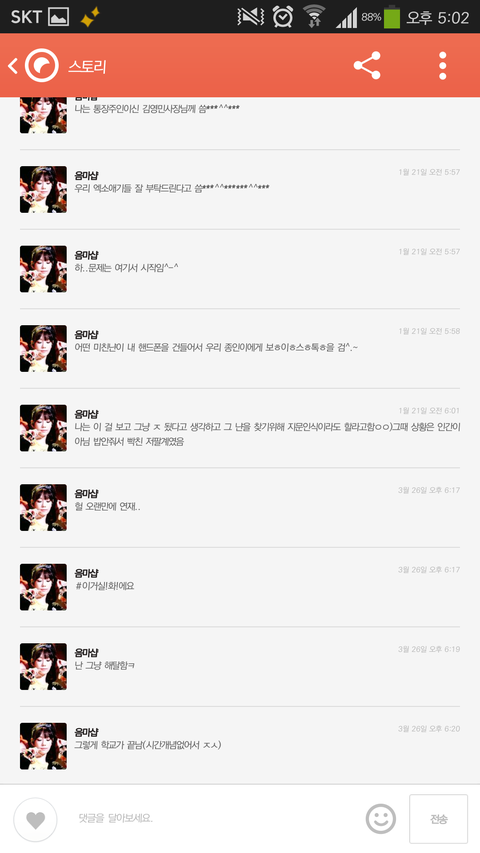
Task: Tap the back arrow in header
Action: pos(13,66)
